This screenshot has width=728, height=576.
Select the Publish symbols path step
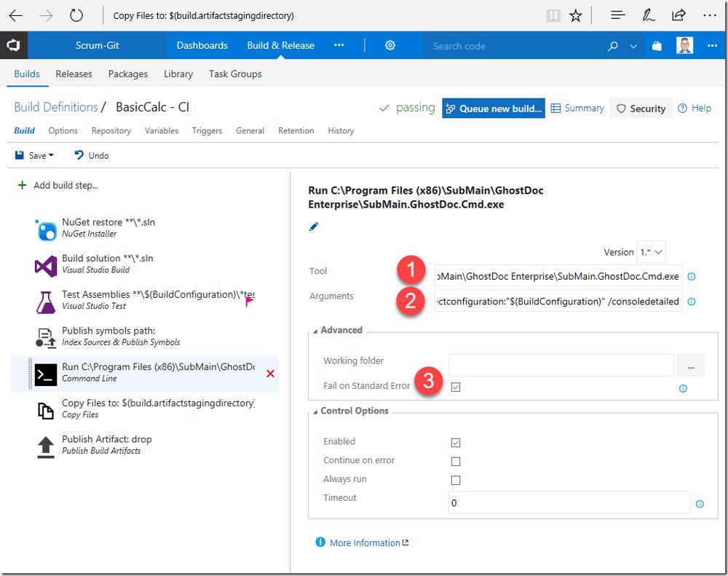[145, 337]
